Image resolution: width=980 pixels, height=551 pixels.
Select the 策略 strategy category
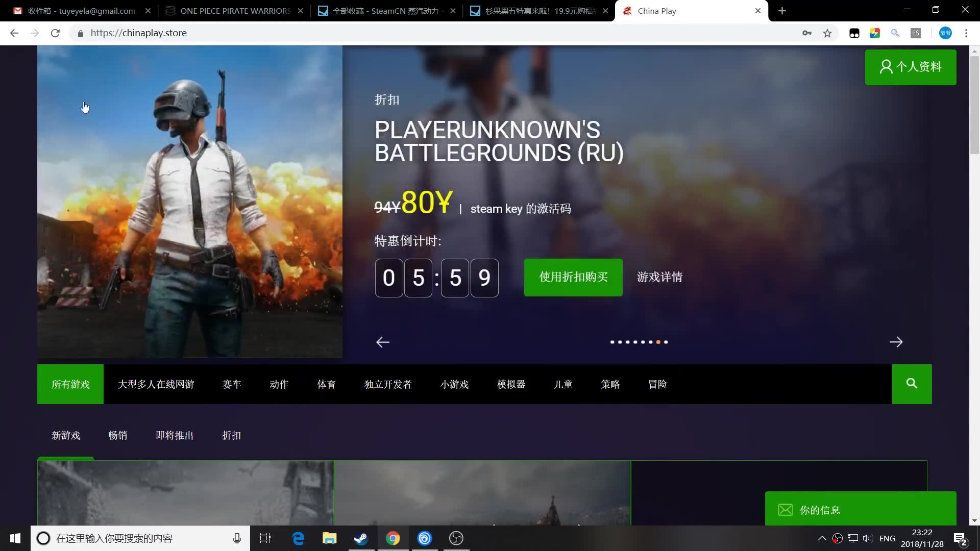click(x=610, y=384)
